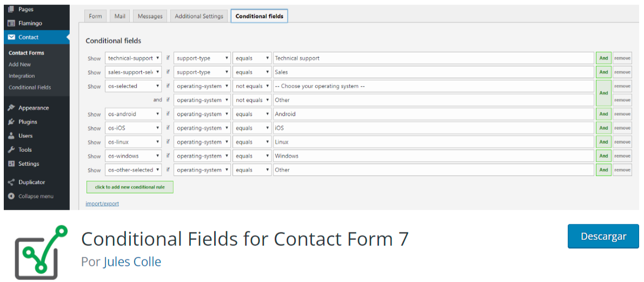Switch to the Mail tab

pos(119,16)
